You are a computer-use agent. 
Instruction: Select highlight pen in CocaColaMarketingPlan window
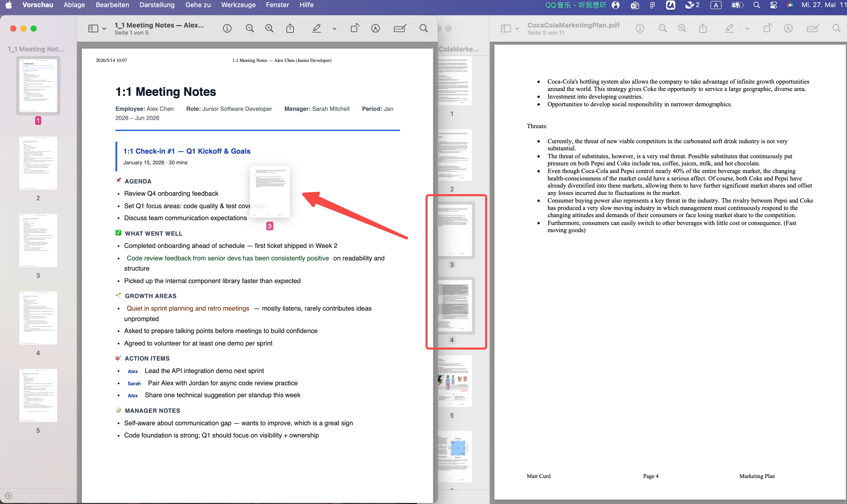(x=729, y=28)
